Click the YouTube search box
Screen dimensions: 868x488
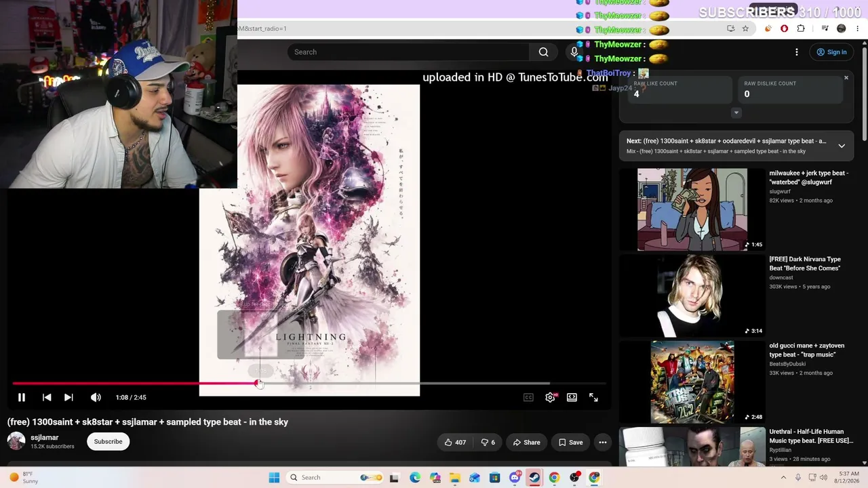(x=409, y=52)
